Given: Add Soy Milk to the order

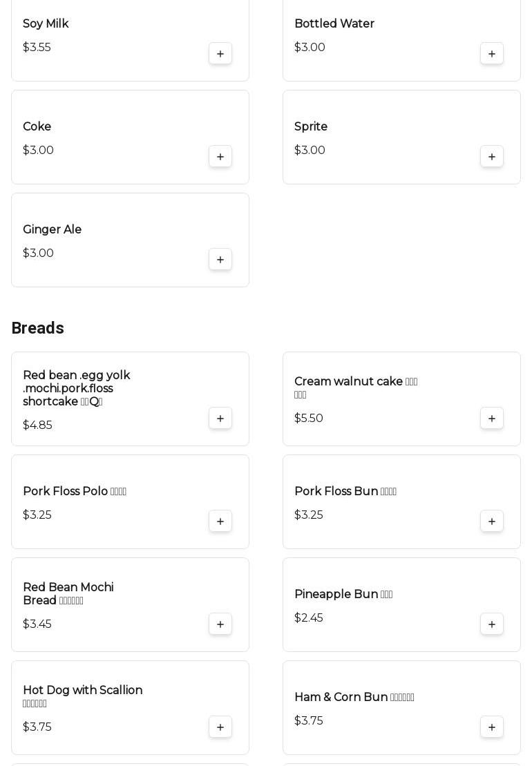Looking at the screenshot, I should [220, 54].
